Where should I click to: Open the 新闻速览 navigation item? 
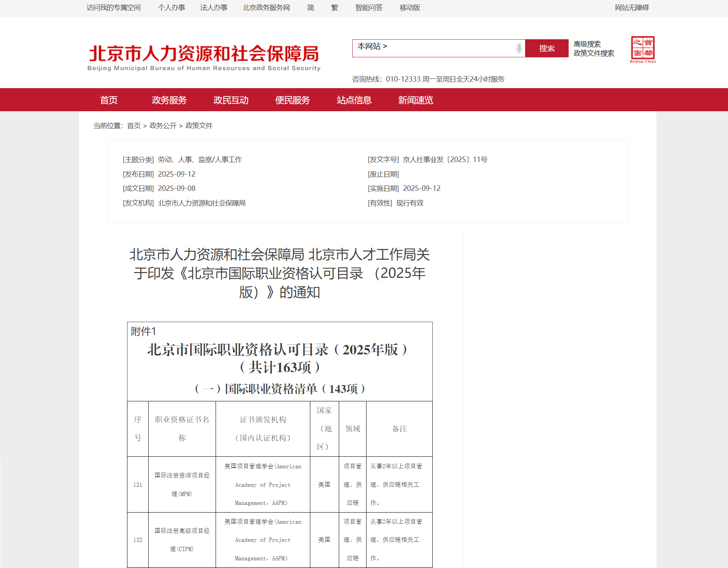(415, 100)
